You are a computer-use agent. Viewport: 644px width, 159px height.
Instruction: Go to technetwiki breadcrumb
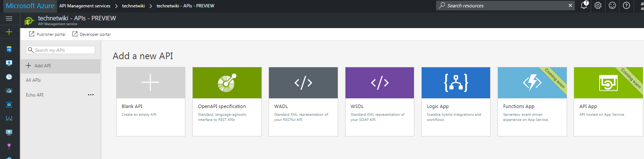[x=133, y=6]
